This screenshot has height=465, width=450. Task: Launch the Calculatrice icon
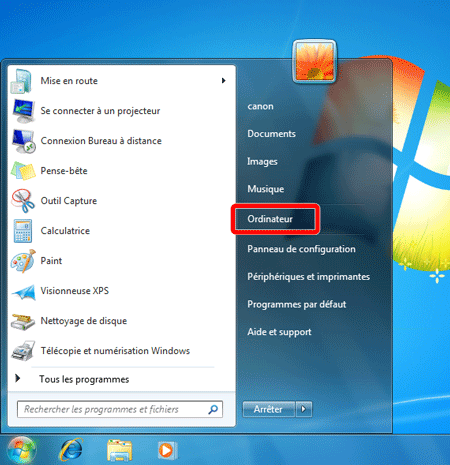[23, 231]
